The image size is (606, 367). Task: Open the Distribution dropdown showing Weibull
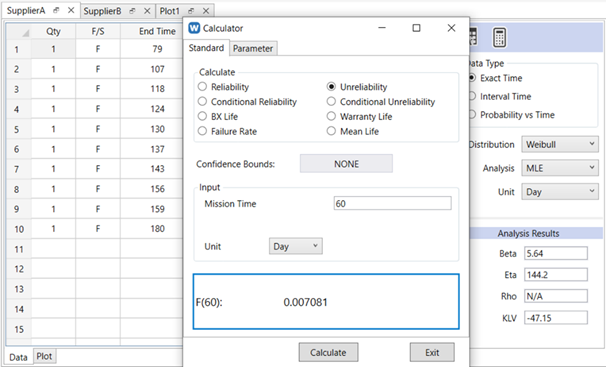click(560, 144)
